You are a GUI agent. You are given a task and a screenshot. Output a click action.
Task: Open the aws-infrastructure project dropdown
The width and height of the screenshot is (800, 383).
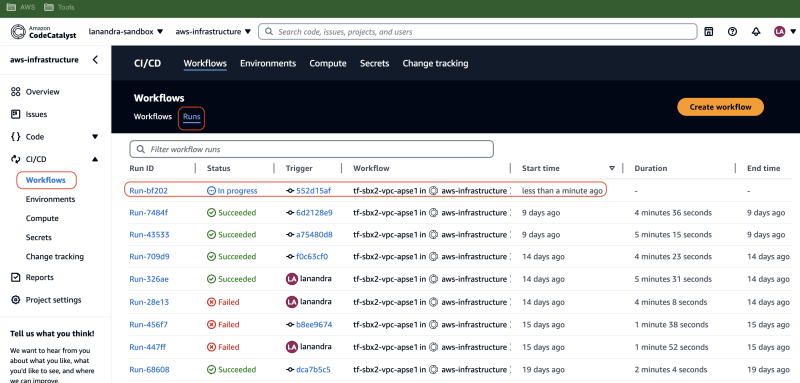pos(213,32)
